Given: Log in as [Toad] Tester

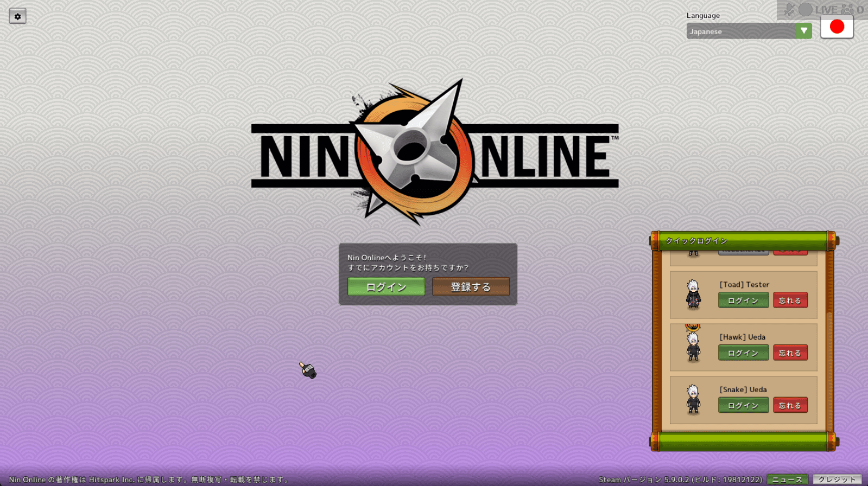Looking at the screenshot, I should tap(743, 300).
